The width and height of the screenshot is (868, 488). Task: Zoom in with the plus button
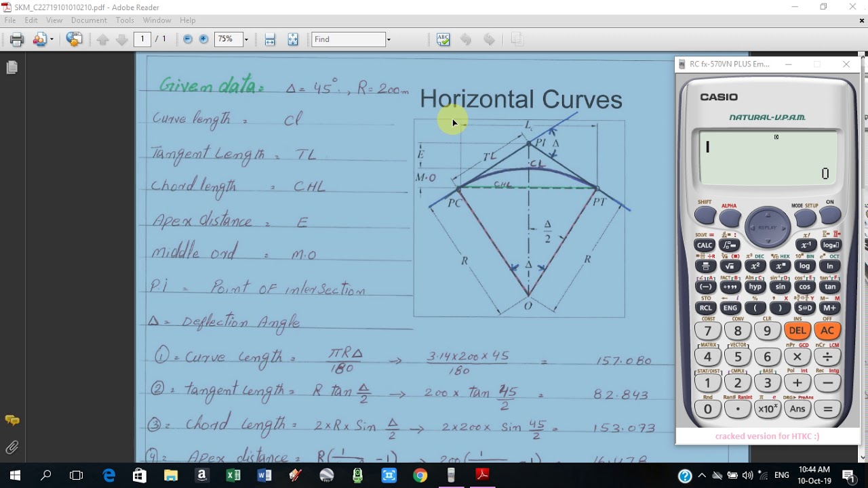point(203,39)
